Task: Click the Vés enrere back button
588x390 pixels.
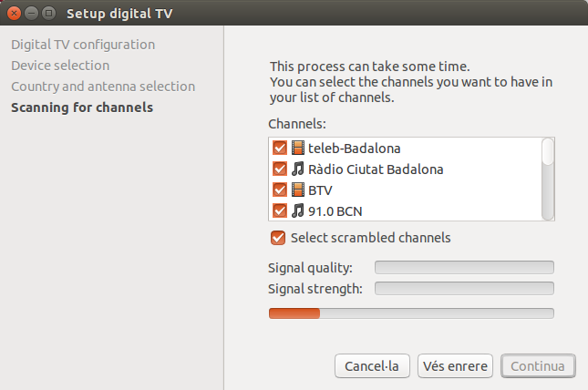Action: [456, 366]
